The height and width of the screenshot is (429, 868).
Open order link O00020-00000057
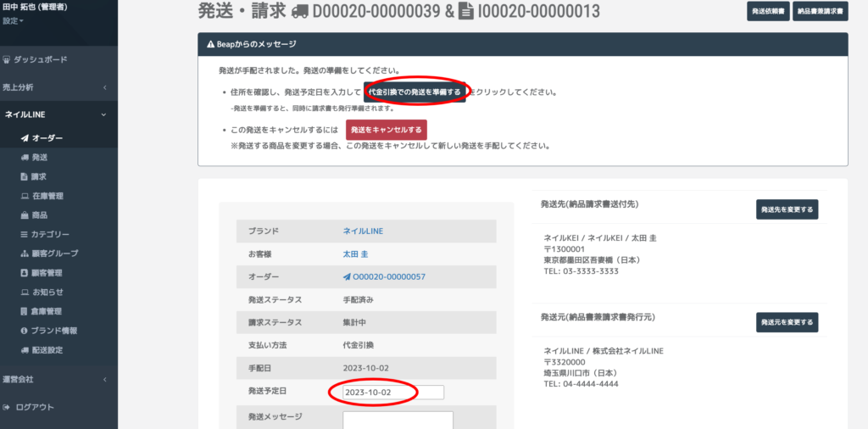388,276
